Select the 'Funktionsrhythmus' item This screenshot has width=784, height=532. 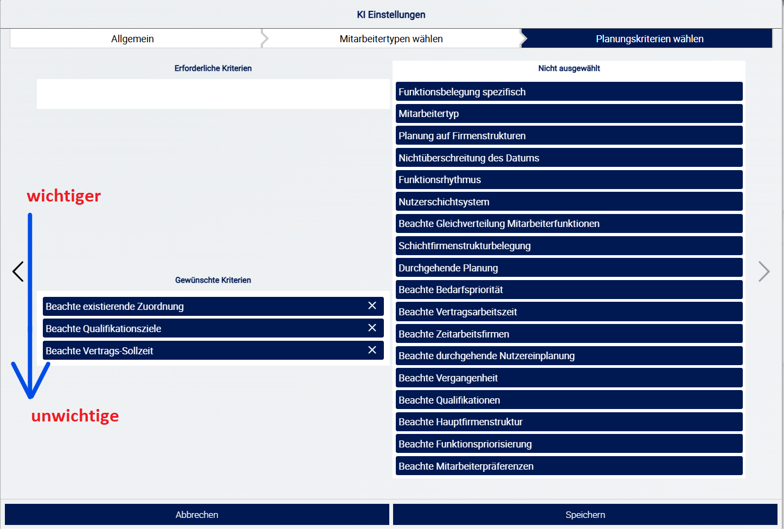569,180
